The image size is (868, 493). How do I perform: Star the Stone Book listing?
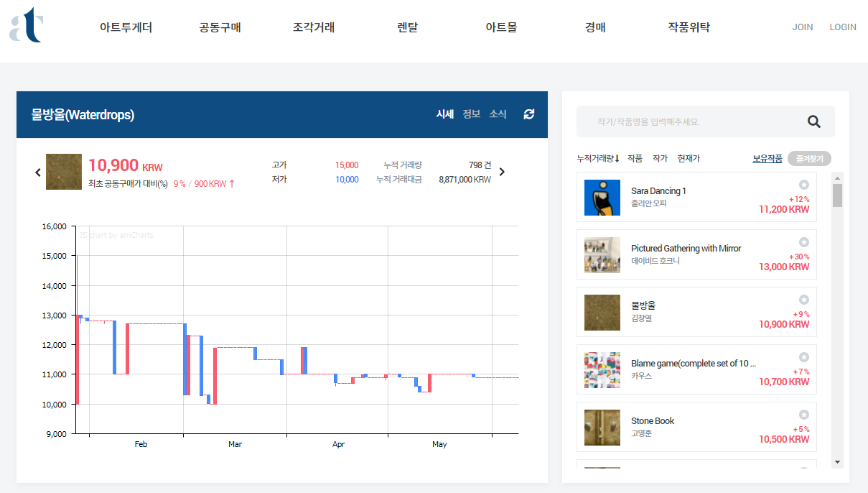[x=804, y=415]
